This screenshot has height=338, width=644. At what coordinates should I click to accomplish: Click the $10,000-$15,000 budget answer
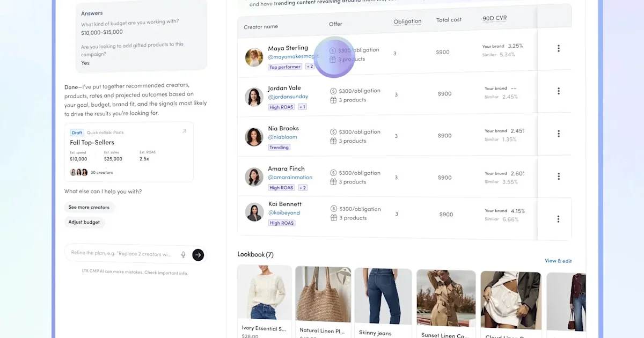(x=102, y=32)
